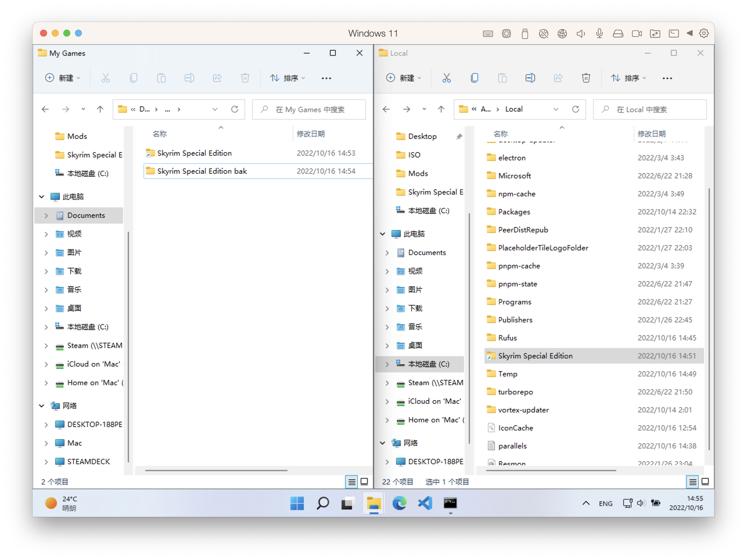
Task: Collapse the 网络 section in Local window
Action: coord(383,443)
